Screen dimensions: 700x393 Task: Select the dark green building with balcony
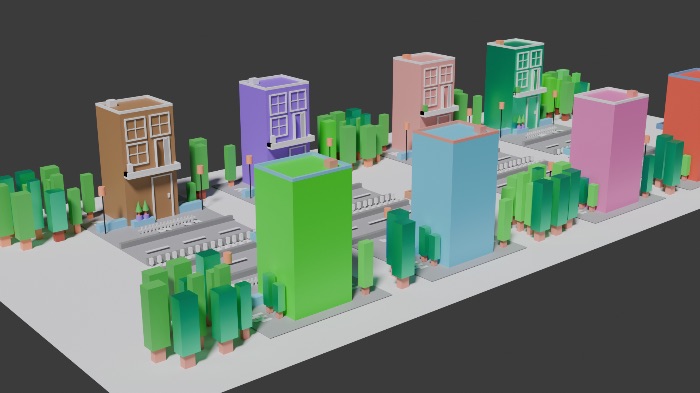(515, 84)
